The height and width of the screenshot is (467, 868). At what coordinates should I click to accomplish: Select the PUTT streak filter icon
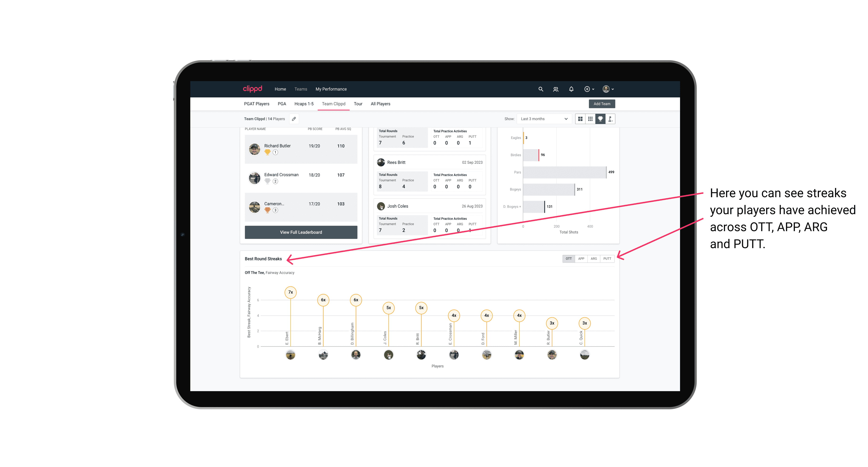607,258
